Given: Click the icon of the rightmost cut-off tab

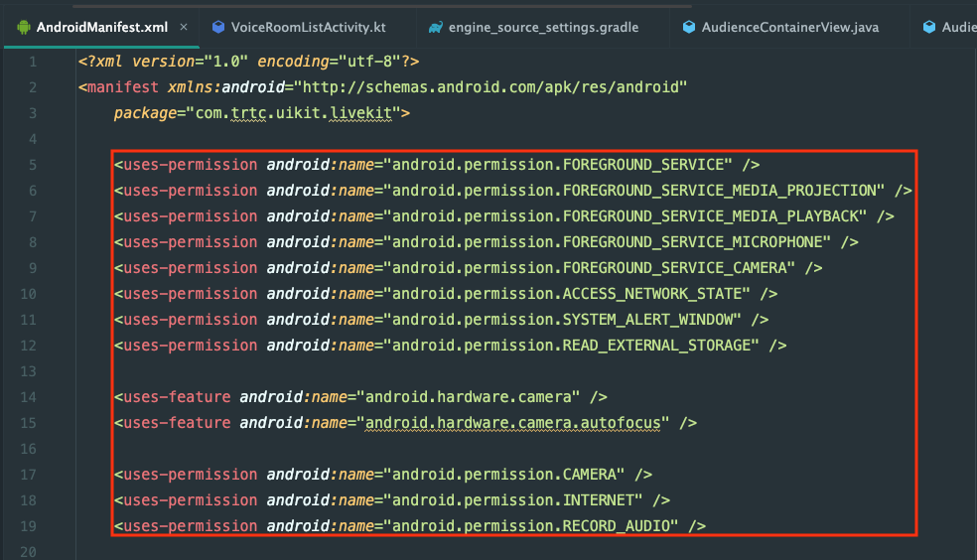Looking at the screenshot, I should point(929,27).
